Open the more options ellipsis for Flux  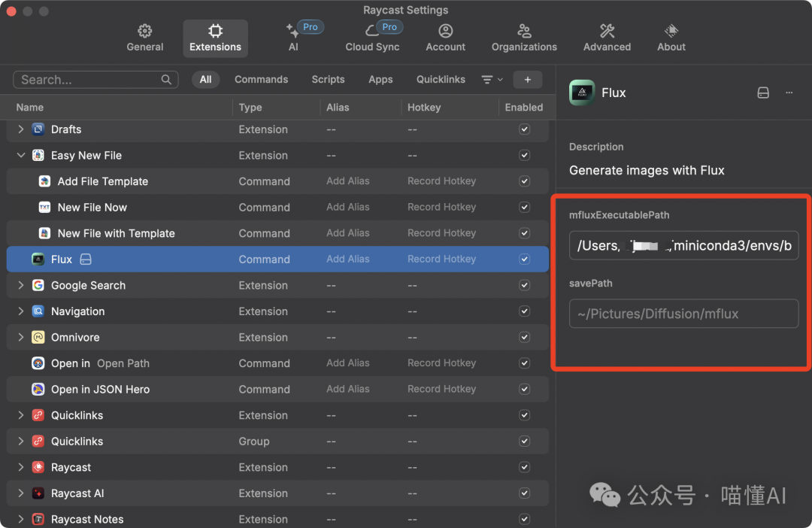point(789,93)
